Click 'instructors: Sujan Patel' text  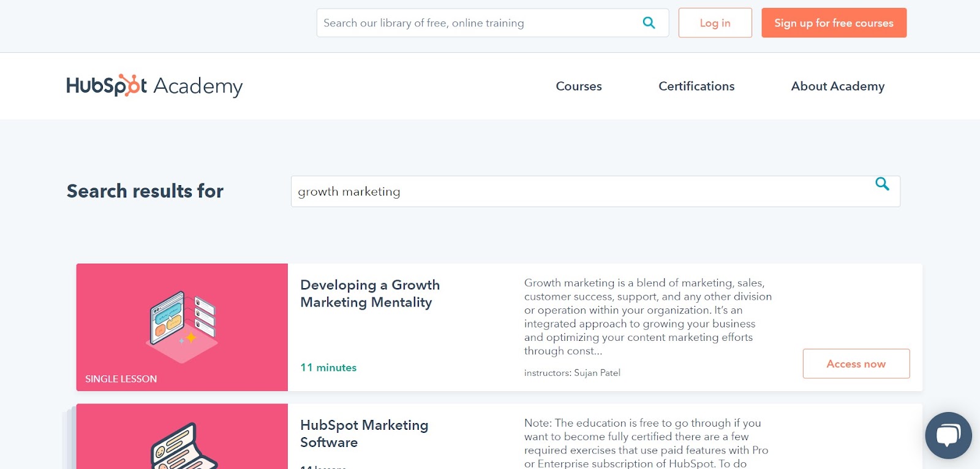572,373
